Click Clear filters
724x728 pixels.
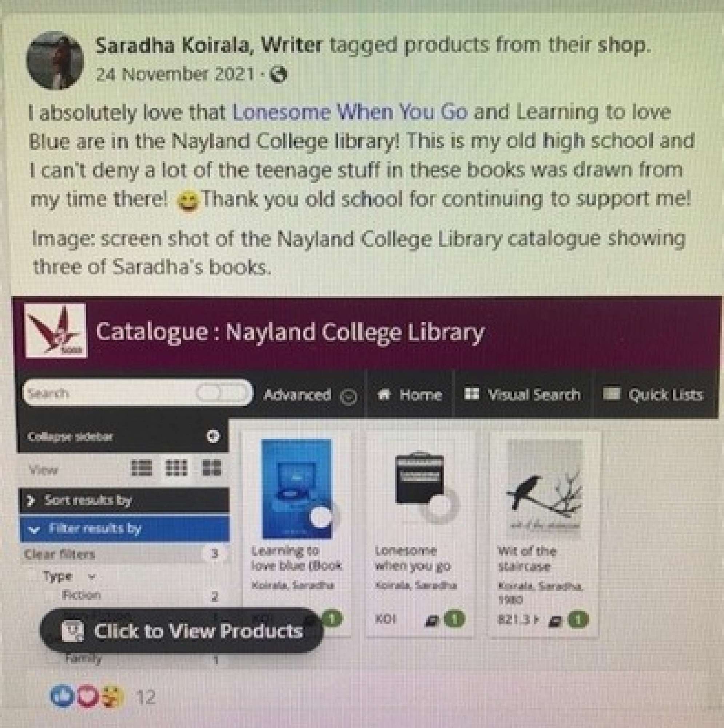pos(60,554)
